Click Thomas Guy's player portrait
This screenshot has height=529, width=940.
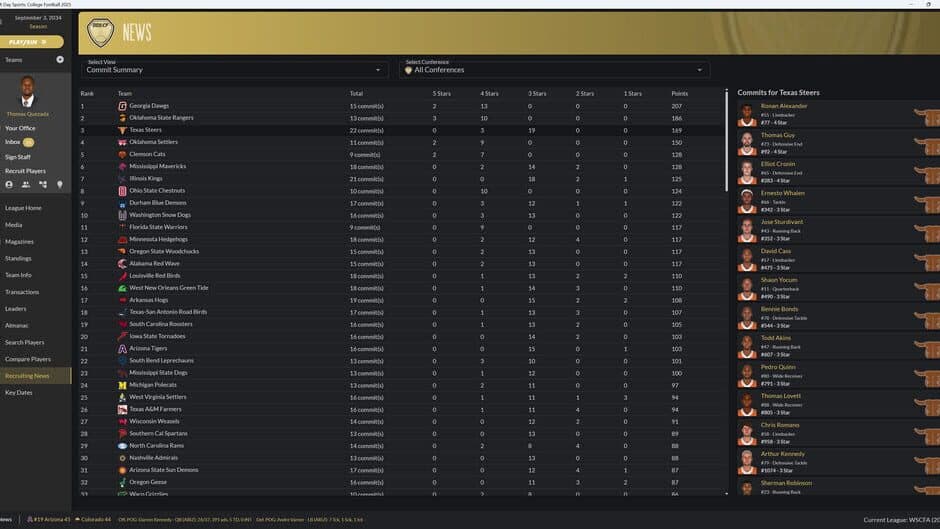[x=747, y=140]
